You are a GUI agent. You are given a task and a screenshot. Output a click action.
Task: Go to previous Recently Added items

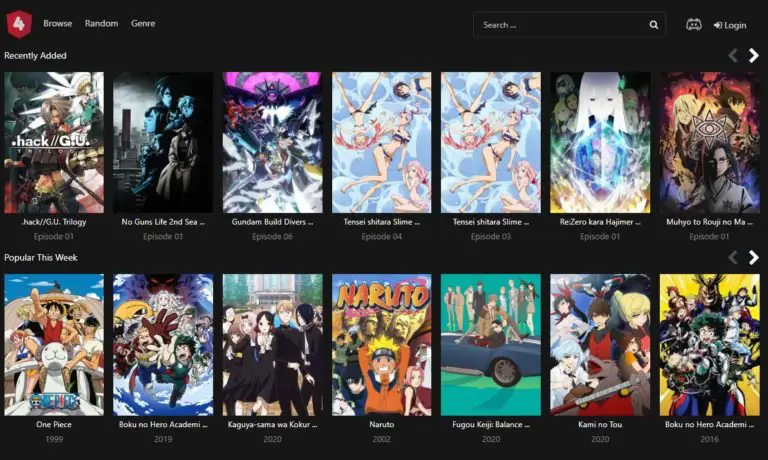(x=733, y=55)
